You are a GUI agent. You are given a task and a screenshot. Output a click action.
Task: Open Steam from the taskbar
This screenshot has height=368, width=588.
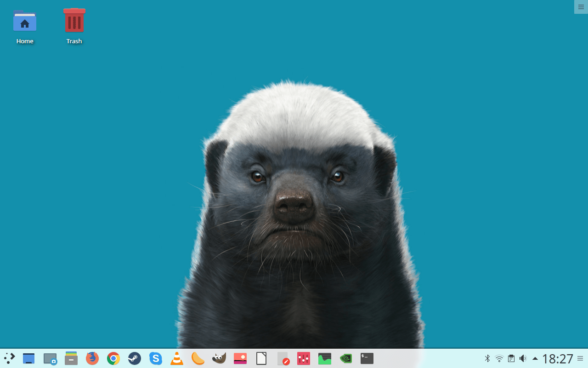[135, 358]
